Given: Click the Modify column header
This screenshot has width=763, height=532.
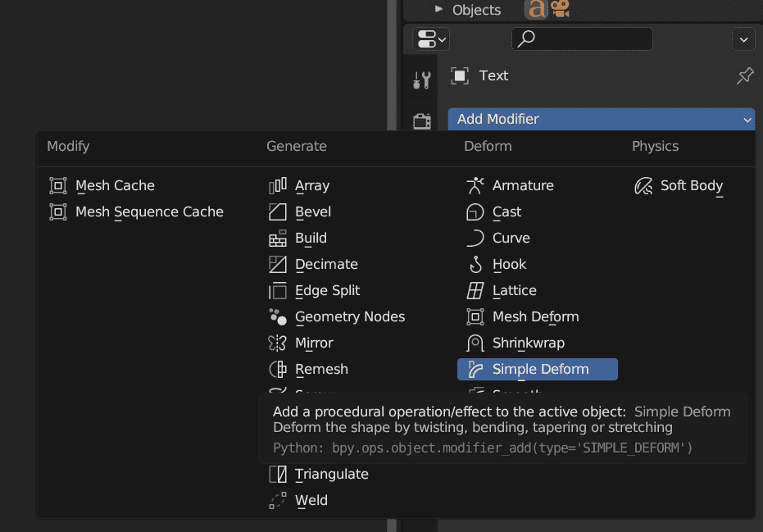Looking at the screenshot, I should point(68,146).
